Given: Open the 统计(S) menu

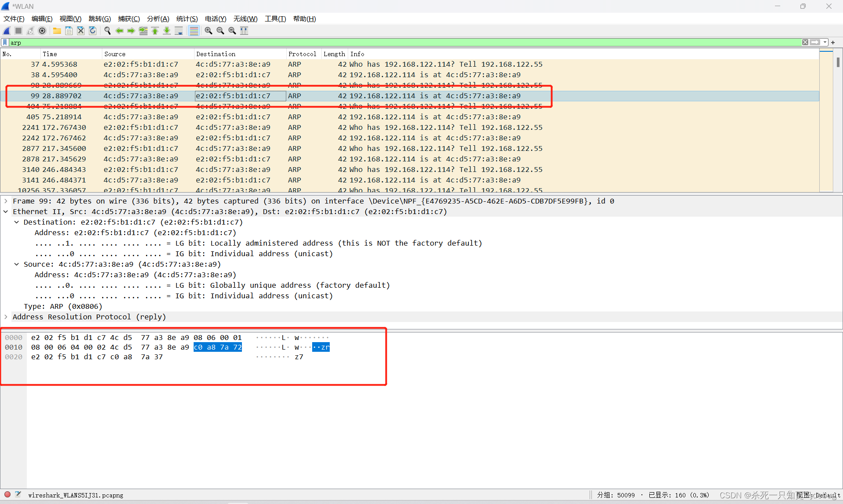Looking at the screenshot, I should 187,19.
